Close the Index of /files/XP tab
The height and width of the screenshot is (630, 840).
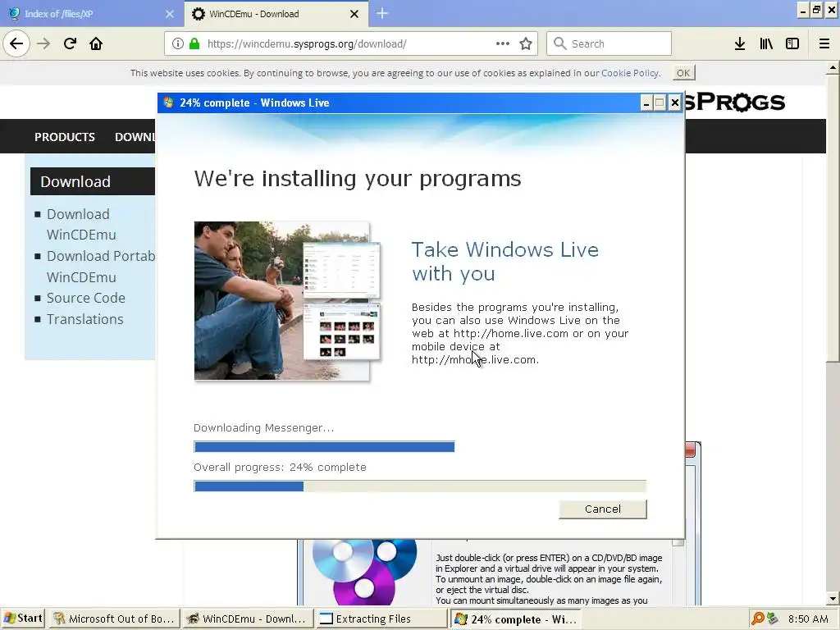169,14
